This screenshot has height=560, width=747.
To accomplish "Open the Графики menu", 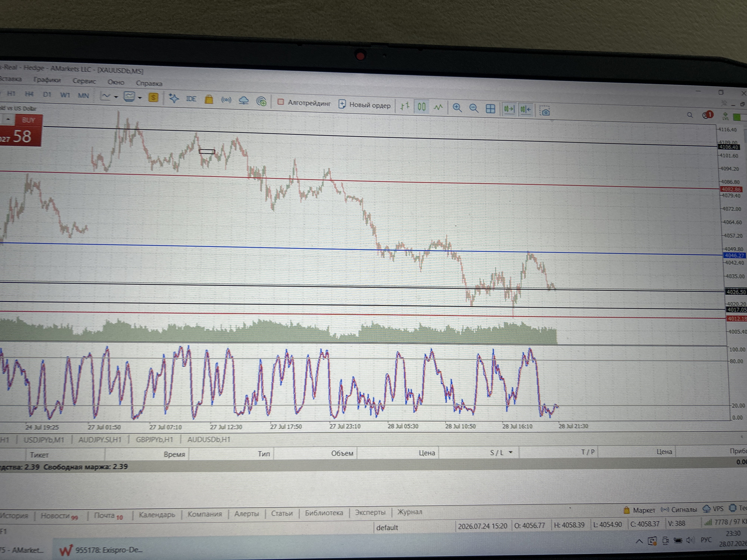I will click(x=47, y=80).
